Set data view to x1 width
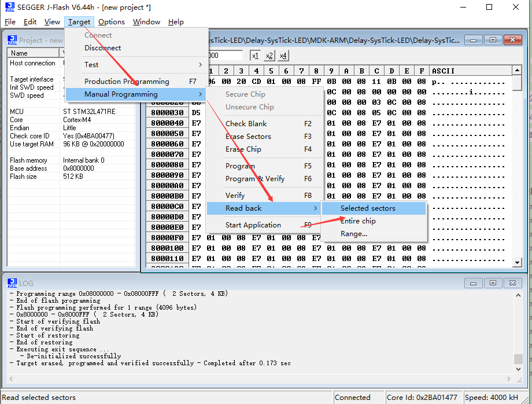Screen dimensions: 532x404 coord(255,56)
